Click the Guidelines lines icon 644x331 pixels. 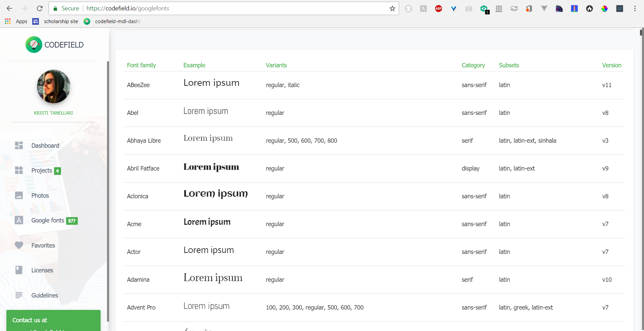click(19, 295)
